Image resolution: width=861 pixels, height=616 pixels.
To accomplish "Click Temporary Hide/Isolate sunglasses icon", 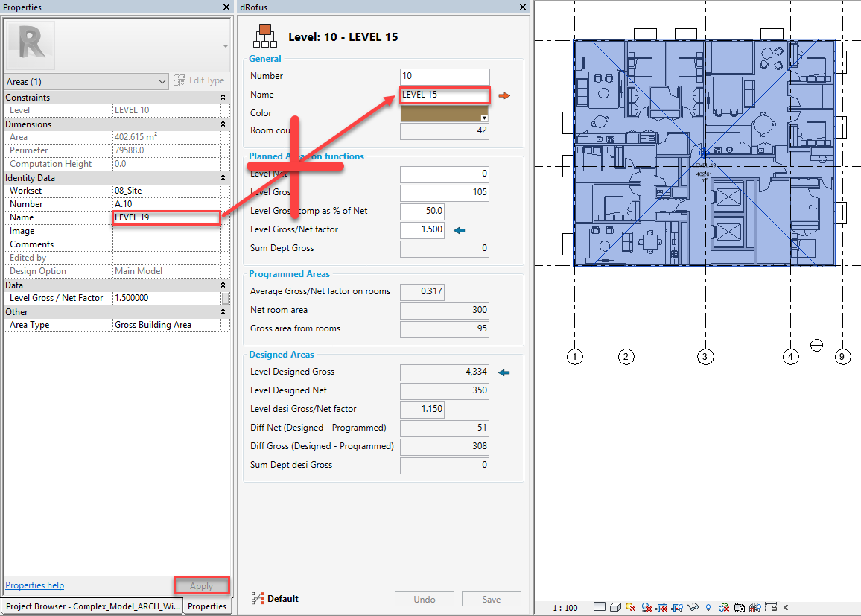I will coord(693,607).
